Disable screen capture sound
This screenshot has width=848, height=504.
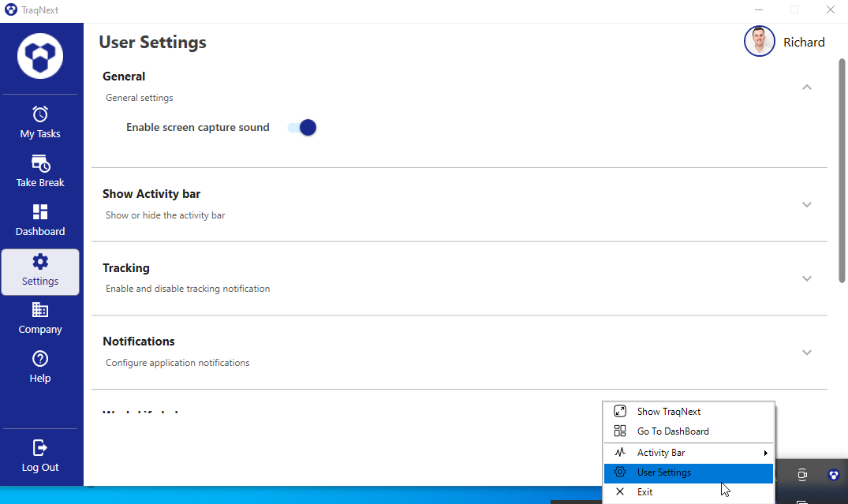(301, 127)
